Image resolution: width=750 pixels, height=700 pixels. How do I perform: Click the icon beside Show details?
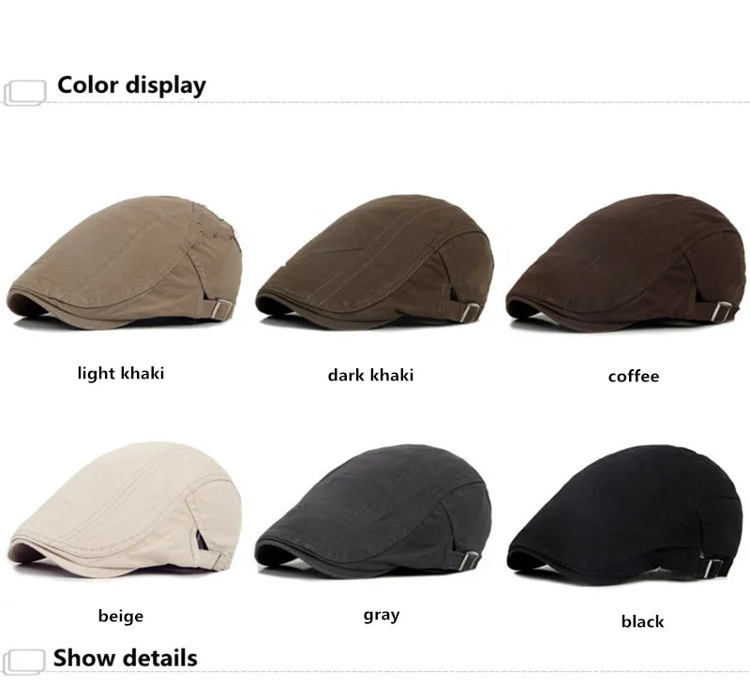click(24, 662)
